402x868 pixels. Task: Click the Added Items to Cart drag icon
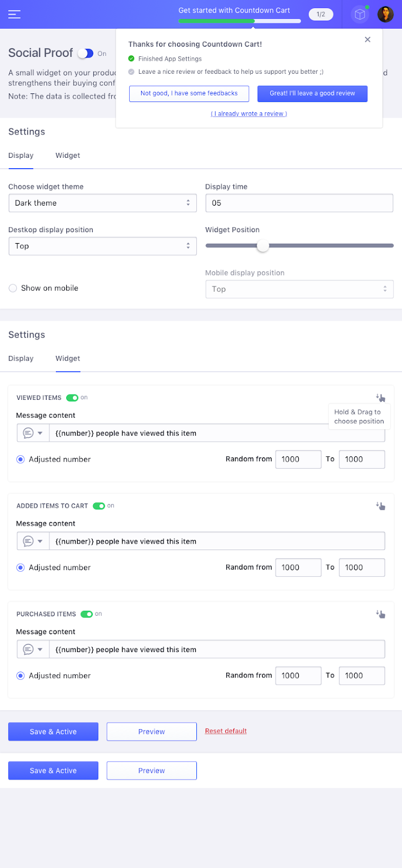click(381, 506)
